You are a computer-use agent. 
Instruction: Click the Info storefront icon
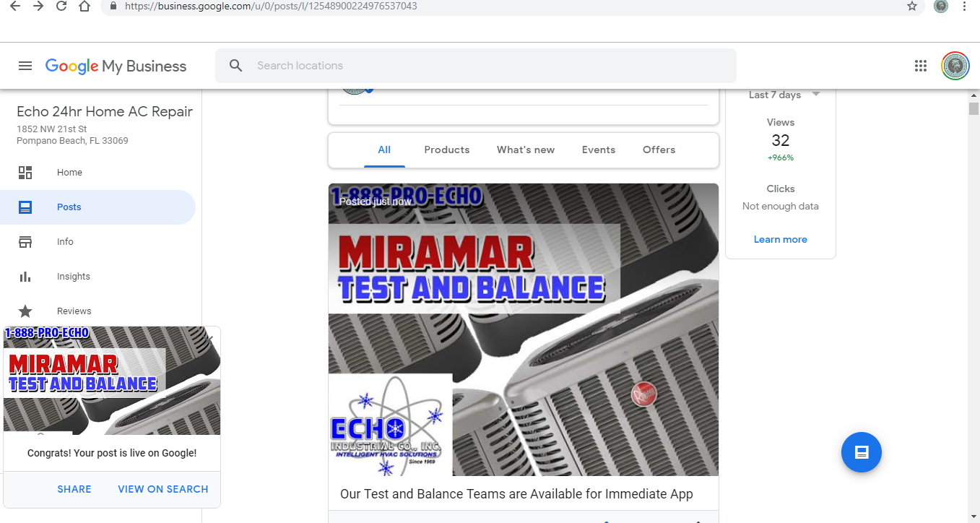pos(25,242)
